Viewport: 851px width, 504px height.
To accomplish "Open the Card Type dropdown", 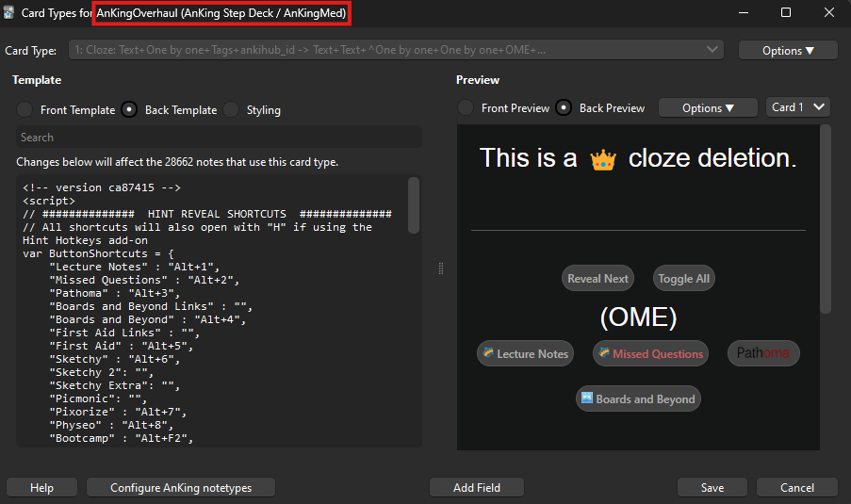I will point(396,50).
